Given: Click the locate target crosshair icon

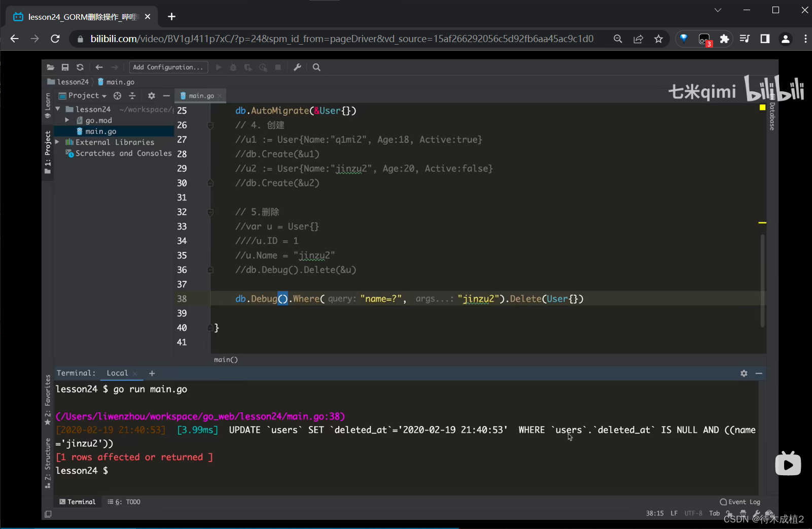Looking at the screenshot, I should 117,95.
